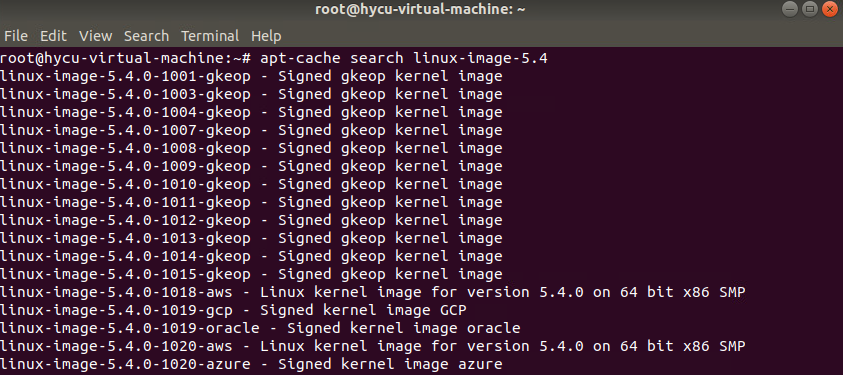Viewport: 843px width, 375px height.
Task: Select the linux-image-5.4.0-1019-oracle line
Action: (260, 328)
